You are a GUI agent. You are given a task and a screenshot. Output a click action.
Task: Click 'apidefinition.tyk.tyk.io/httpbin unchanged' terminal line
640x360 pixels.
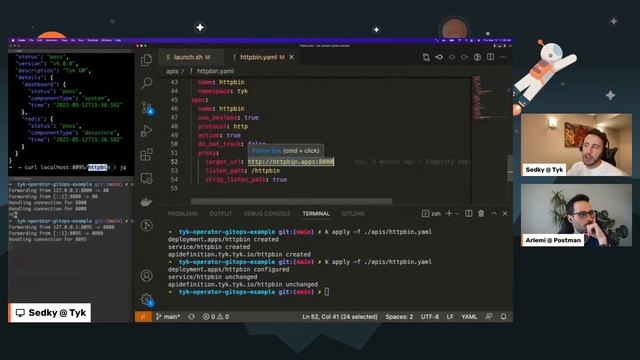tap(243, 284)
